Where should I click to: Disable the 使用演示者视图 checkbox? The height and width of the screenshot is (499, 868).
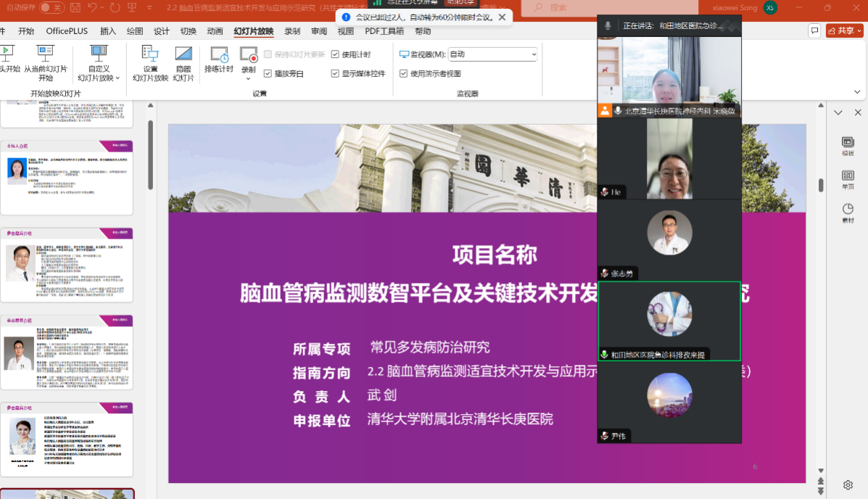[x=404, y=73]
